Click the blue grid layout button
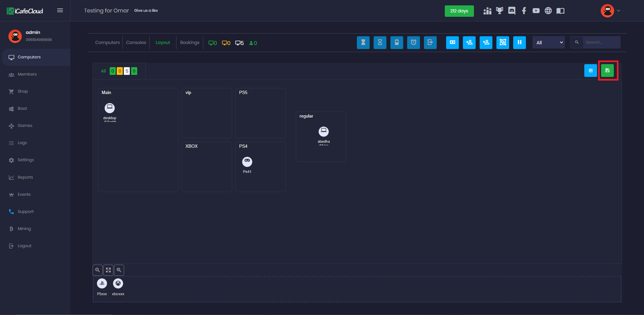This screenshot has height=315, width=644. 590,71
